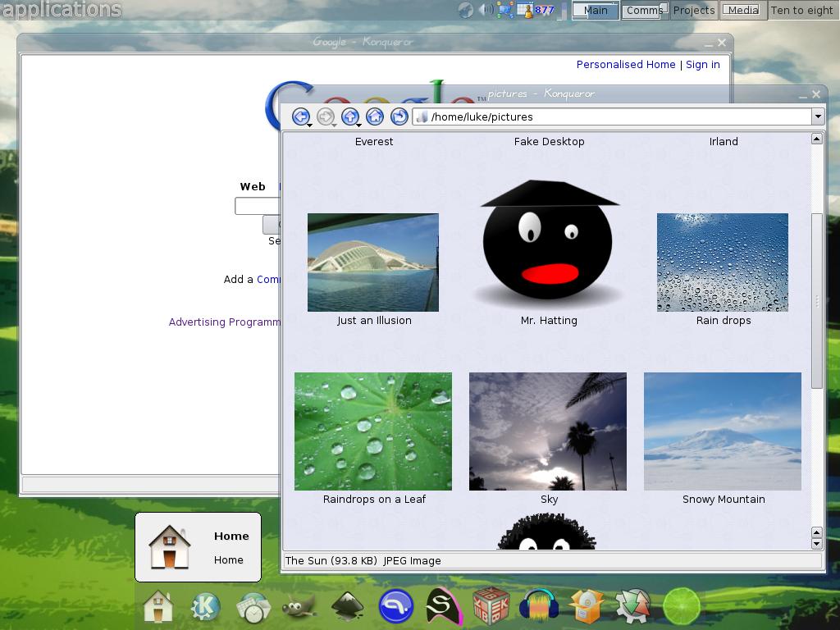Screen dimensions: 840x630
Task: Open the applications menu label
Action: pos(61,10)
